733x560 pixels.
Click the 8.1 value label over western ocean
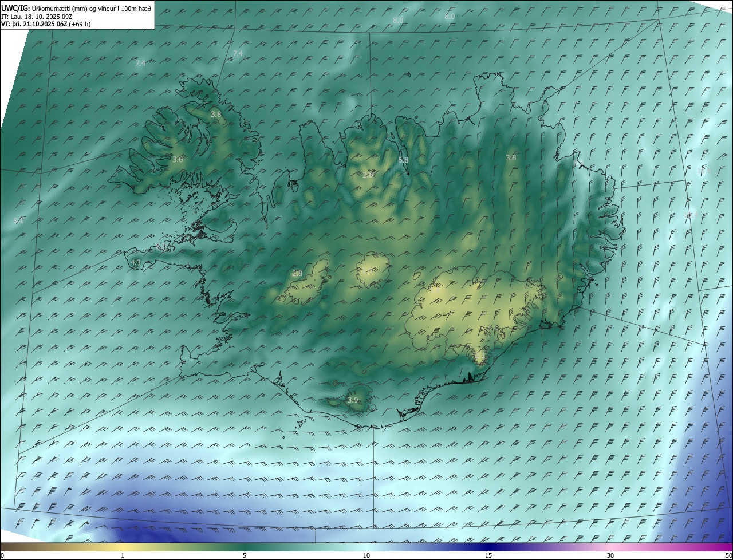tap(18, 220)
